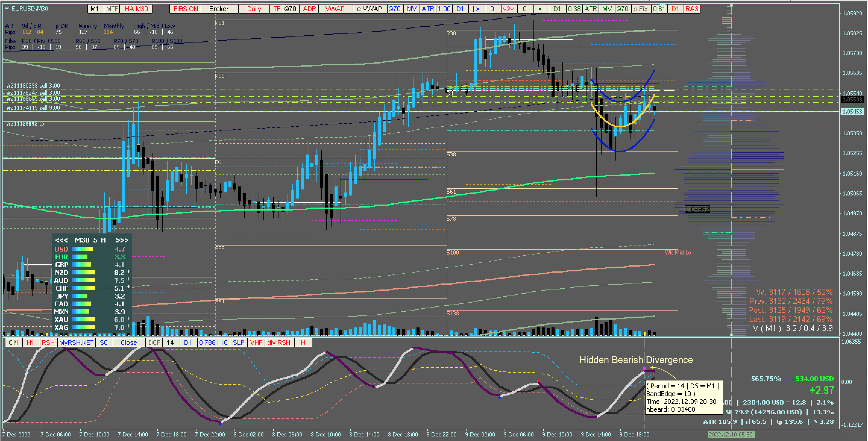
Task: Click the 1.04992 price label box
Action: [x=697, y=209]
